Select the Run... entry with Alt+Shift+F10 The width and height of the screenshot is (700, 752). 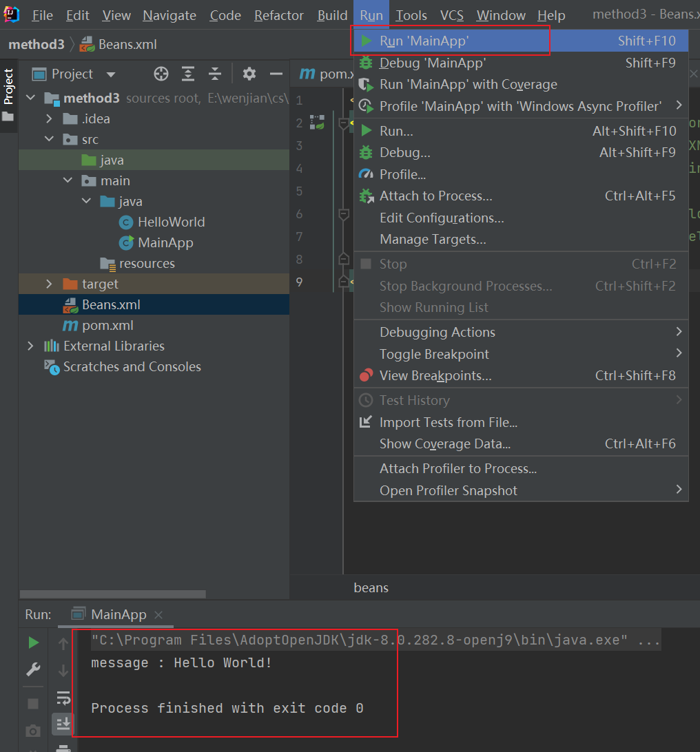521,131
